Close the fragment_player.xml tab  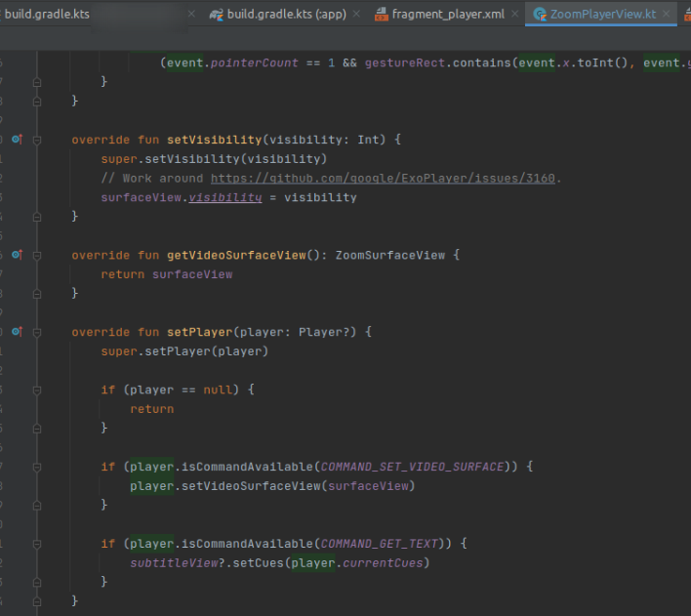(514, 14)
